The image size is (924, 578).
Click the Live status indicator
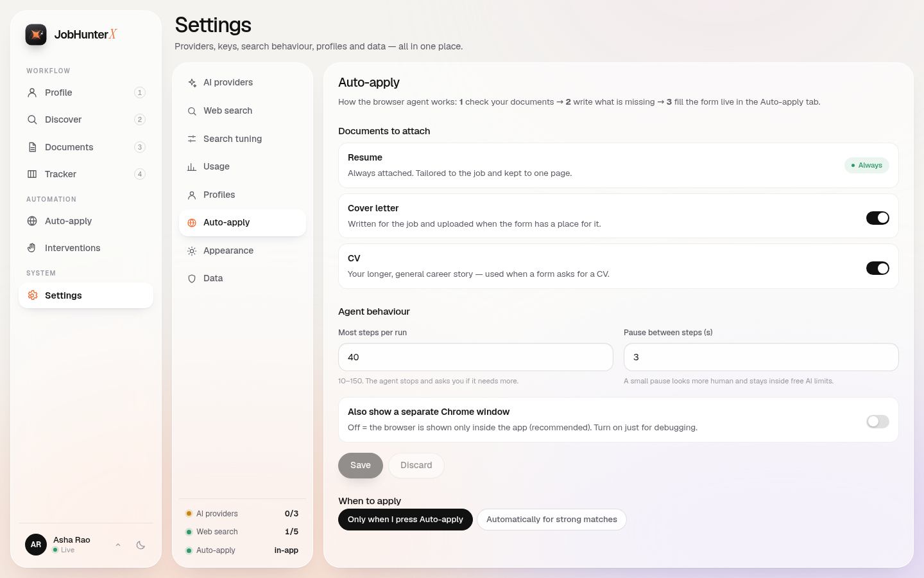click(64, 550)
